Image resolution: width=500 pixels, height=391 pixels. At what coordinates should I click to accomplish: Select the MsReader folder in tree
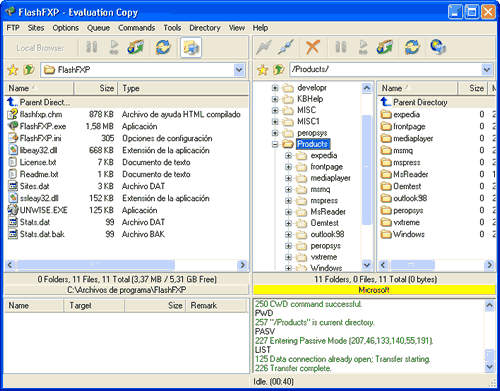tap(328, 212)
